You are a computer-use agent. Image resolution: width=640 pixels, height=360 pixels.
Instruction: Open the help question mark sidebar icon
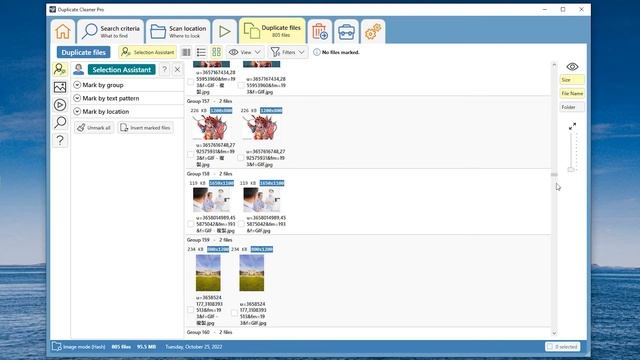click(x=60, y=140)
